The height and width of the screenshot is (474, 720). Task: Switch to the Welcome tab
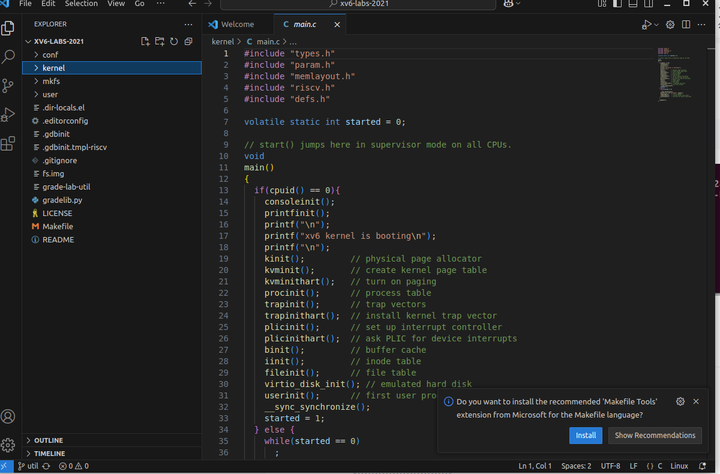237,24
